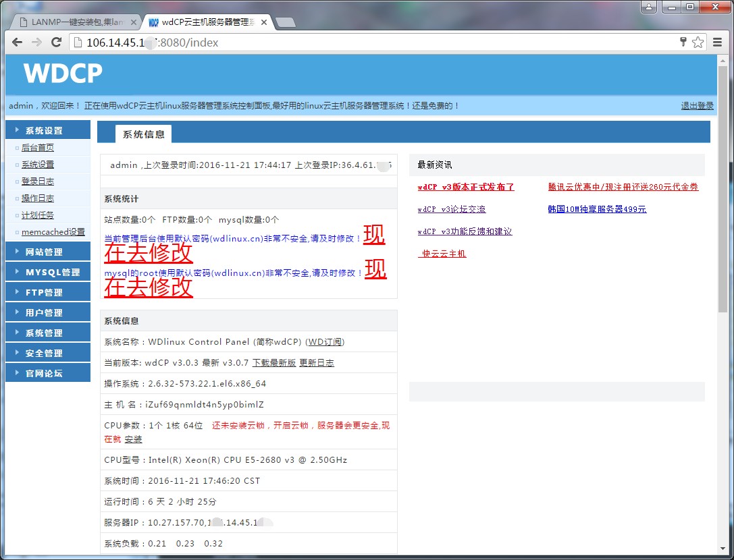Open the 快云云主机 link
Screen dimensions: 734x560
(442, 254)
